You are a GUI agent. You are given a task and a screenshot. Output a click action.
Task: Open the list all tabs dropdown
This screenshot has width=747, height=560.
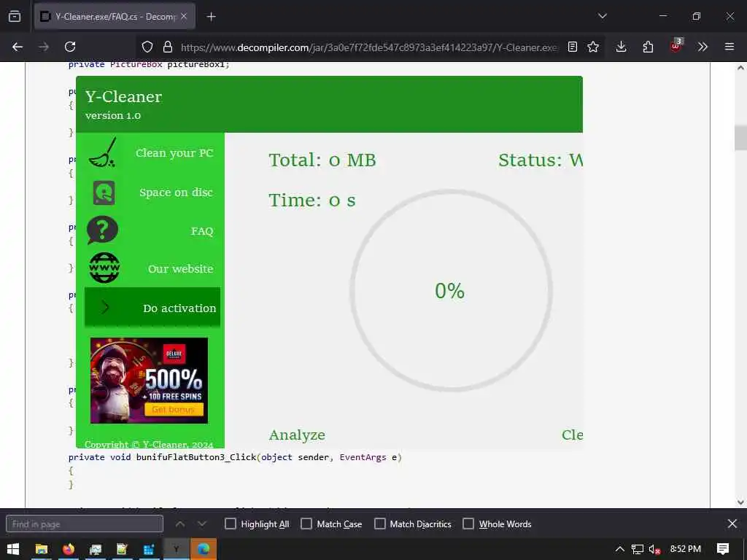click(x=602, y=16)
